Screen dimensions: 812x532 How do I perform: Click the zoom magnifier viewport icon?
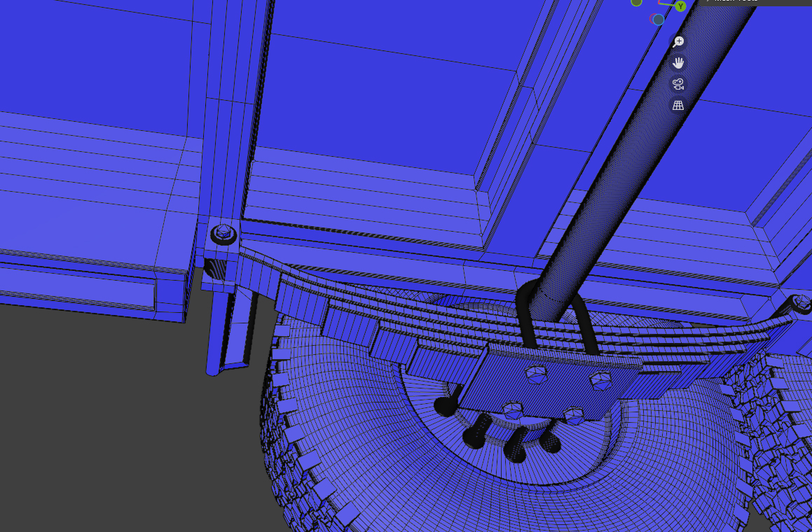tap(677, 42)
